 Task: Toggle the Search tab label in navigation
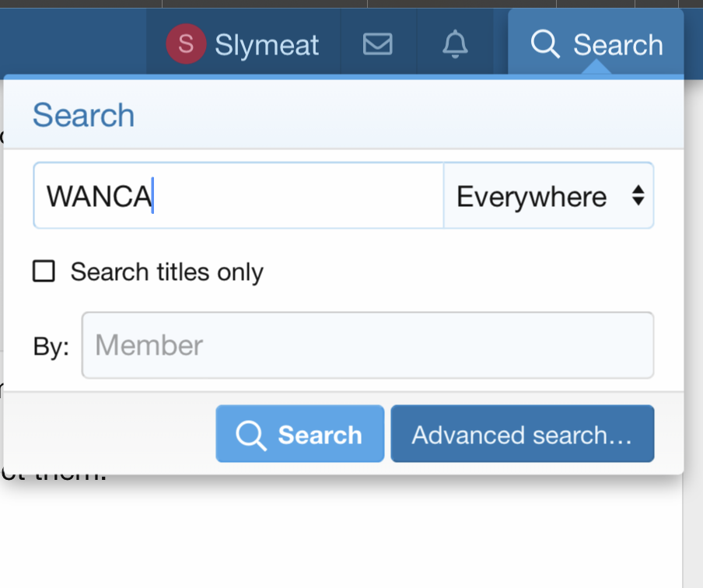tap(617, 44)
